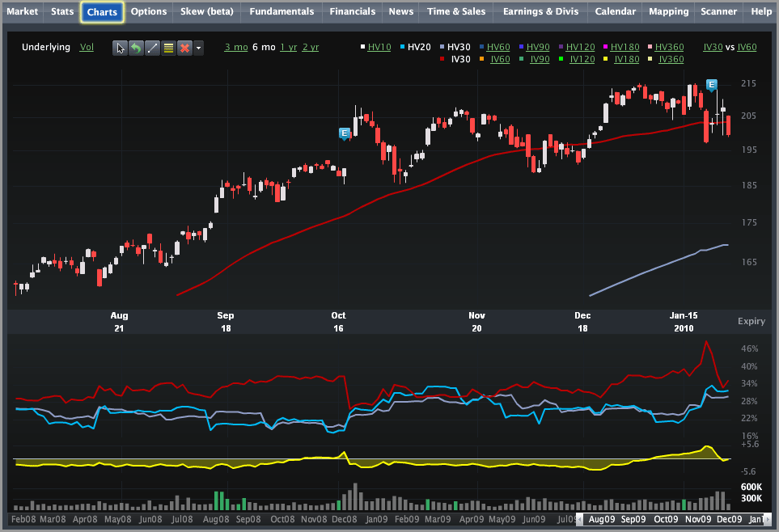
Task: Click the Vol link next to Underlying
Action: [87, 47]
